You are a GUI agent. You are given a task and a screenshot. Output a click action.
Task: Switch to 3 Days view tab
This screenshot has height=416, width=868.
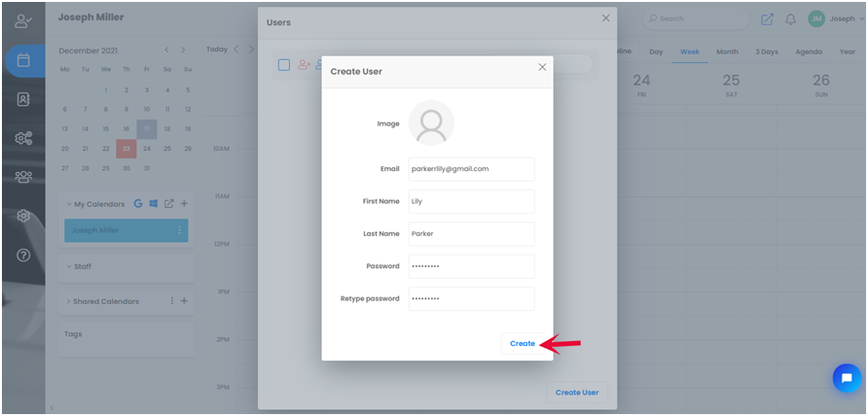767,52
